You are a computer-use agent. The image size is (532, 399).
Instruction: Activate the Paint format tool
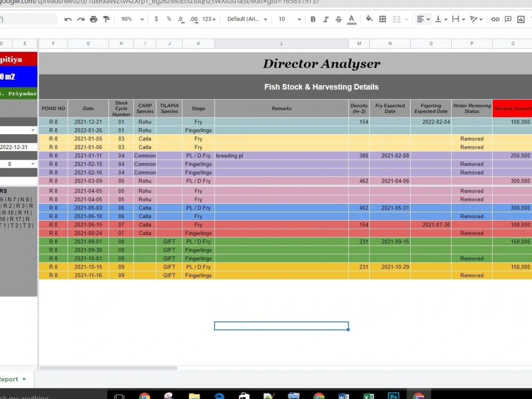[x=106, y=19]
